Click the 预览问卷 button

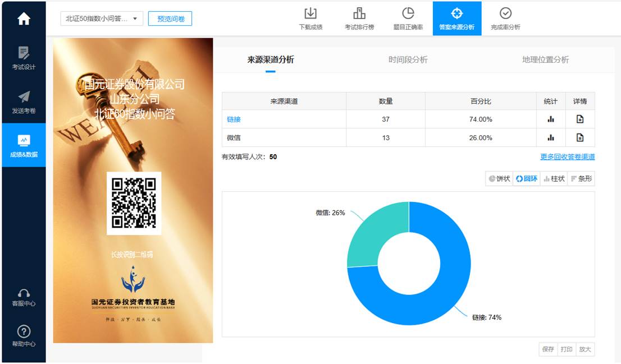click(x=170, y=19)
